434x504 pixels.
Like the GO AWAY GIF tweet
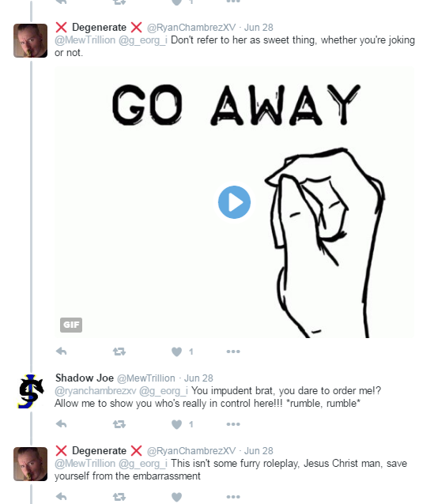click(176, 352)
